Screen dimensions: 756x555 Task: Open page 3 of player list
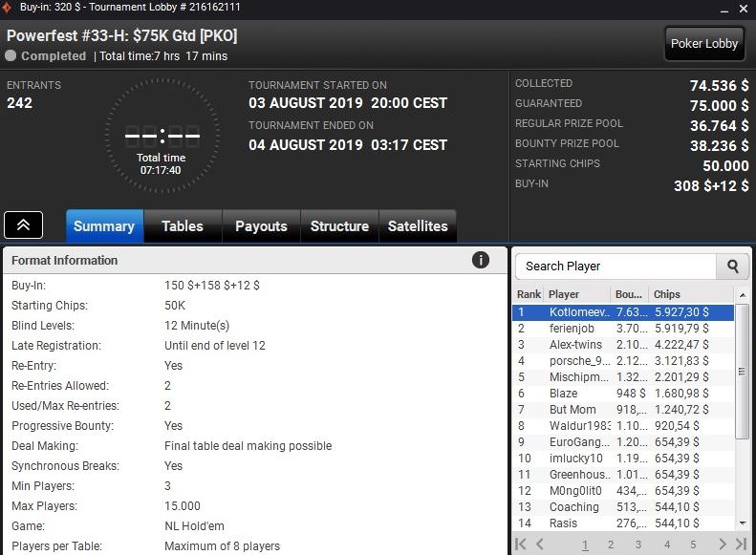[x=637, y=544]
